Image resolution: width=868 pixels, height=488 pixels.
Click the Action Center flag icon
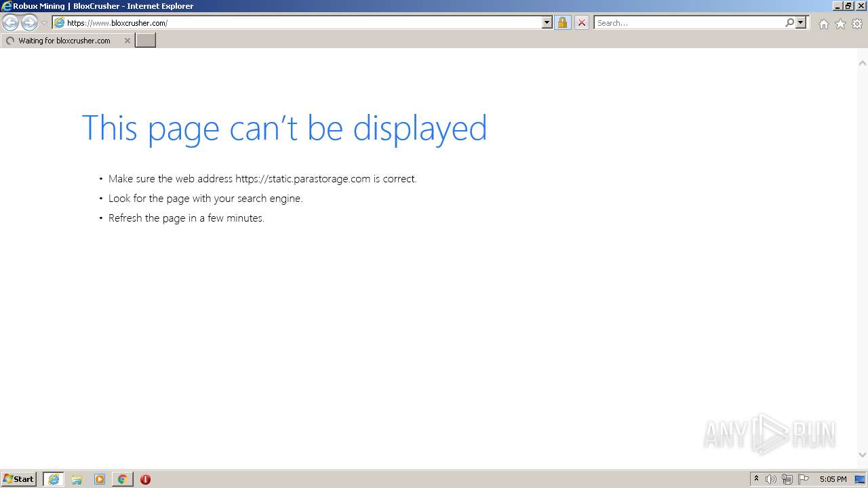tap(804, 479)
